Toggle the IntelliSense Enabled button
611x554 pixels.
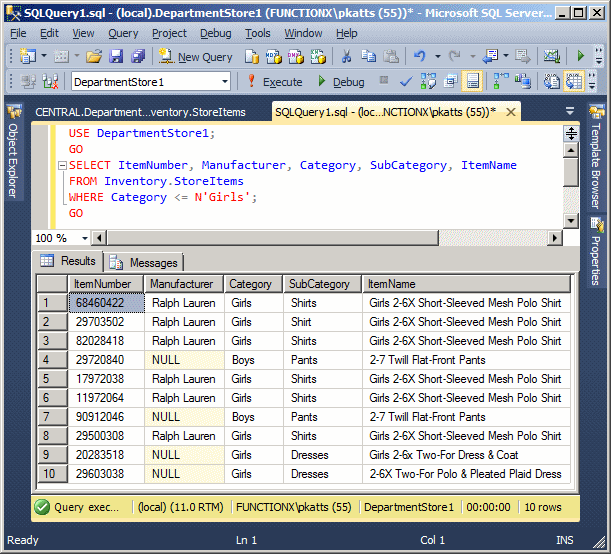(x=472, y=82)
